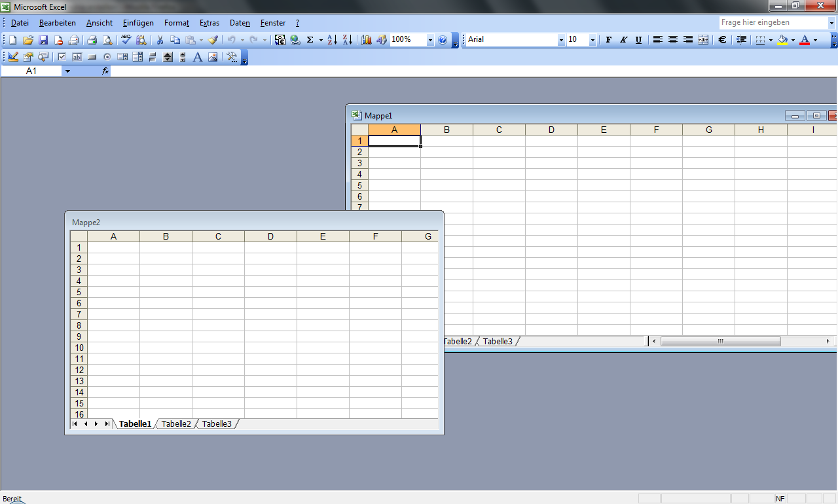The image size is (838, 504).
Task: Open More Controls with the hammer-wrench icon
Action: pyautogui.click(x=232, y=57)
